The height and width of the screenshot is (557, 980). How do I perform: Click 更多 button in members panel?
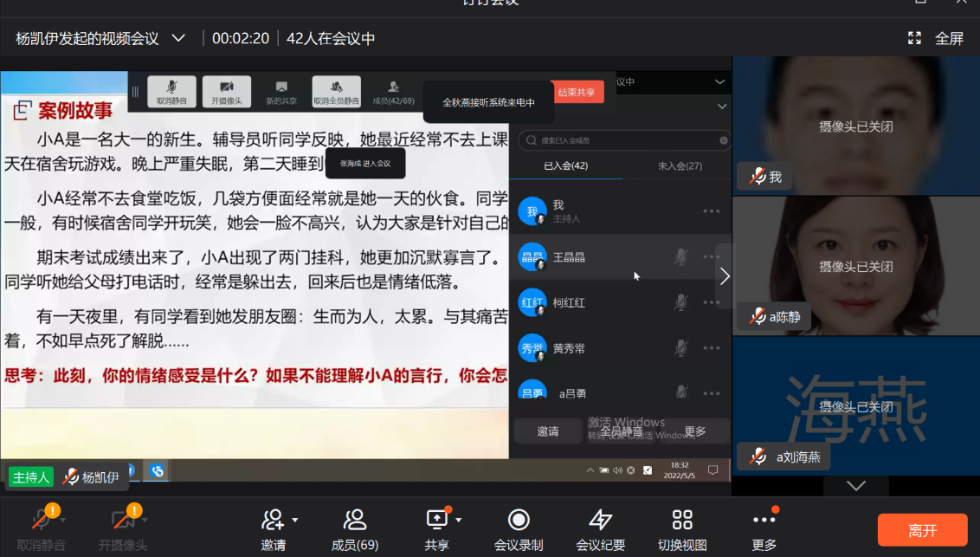click(x=695, y=431)
